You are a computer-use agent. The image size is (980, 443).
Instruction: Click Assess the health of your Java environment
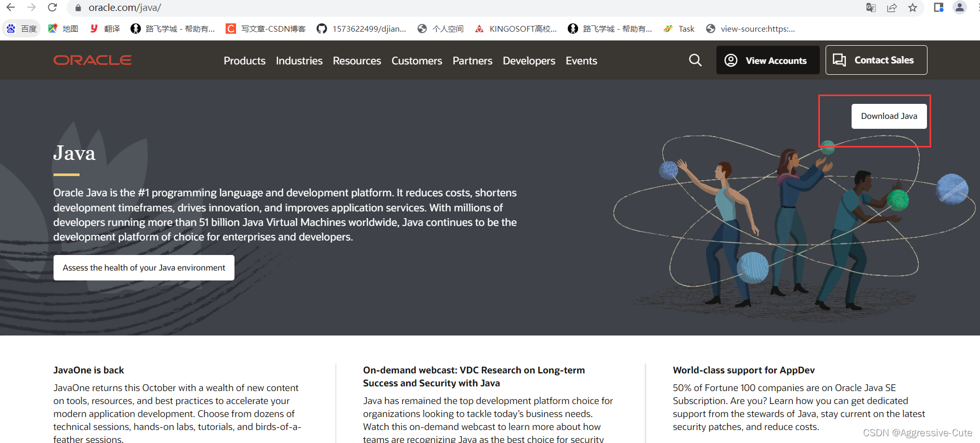[x=144, y=267]
